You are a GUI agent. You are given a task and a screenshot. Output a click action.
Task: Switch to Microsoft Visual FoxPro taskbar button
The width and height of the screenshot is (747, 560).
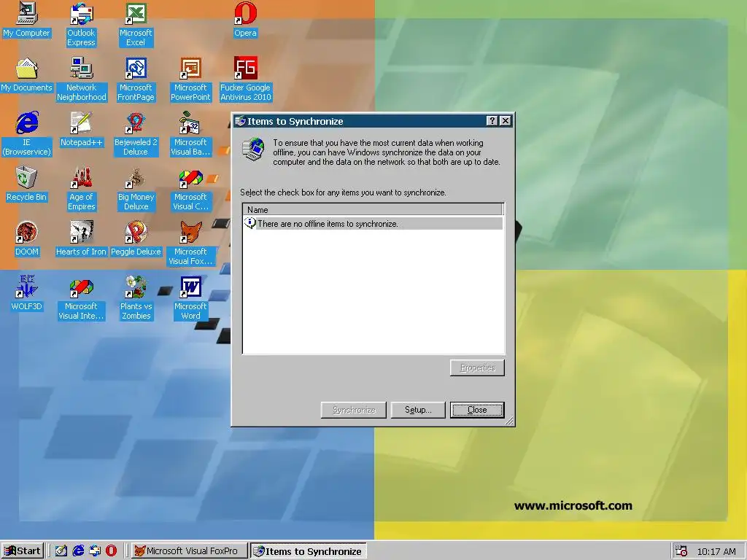[x=189, y=551]
